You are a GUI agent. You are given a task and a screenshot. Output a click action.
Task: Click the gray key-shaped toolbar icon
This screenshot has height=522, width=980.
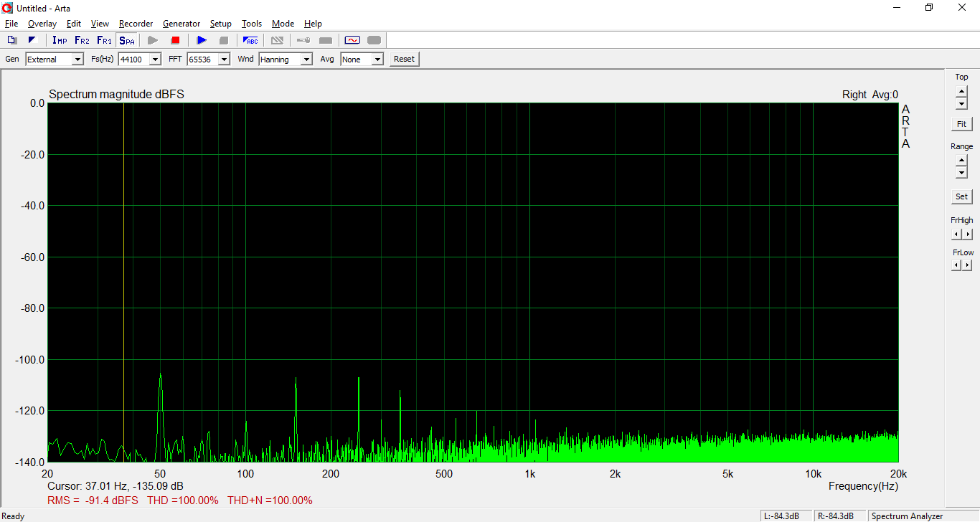(x=303, y=40)
